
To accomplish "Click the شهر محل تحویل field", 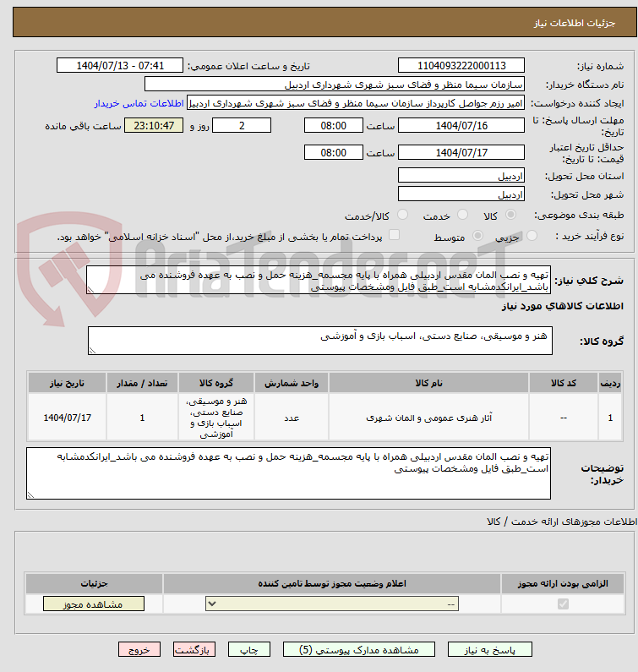I will (x=461, y=194).
